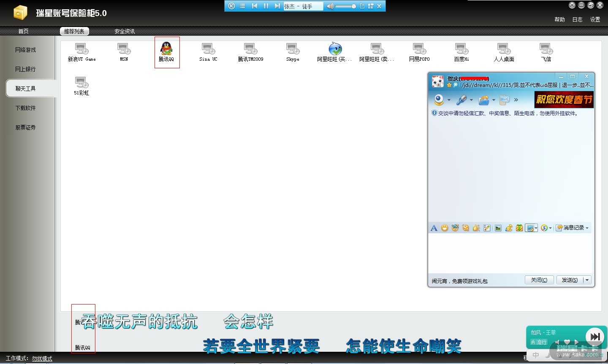Skip to the next track in music bar
608x364 pixels.
(277, 6)
